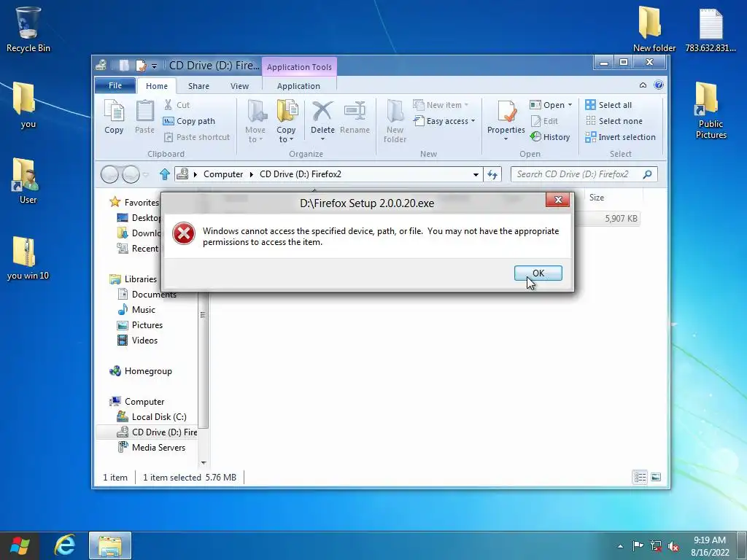Click the Properties ribbon icon

pos(506,120)
